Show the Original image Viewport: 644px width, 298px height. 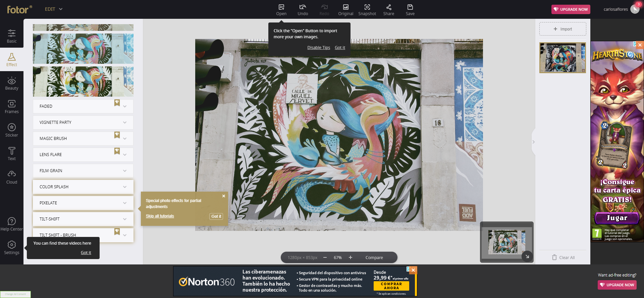click(x=345, y=9)
